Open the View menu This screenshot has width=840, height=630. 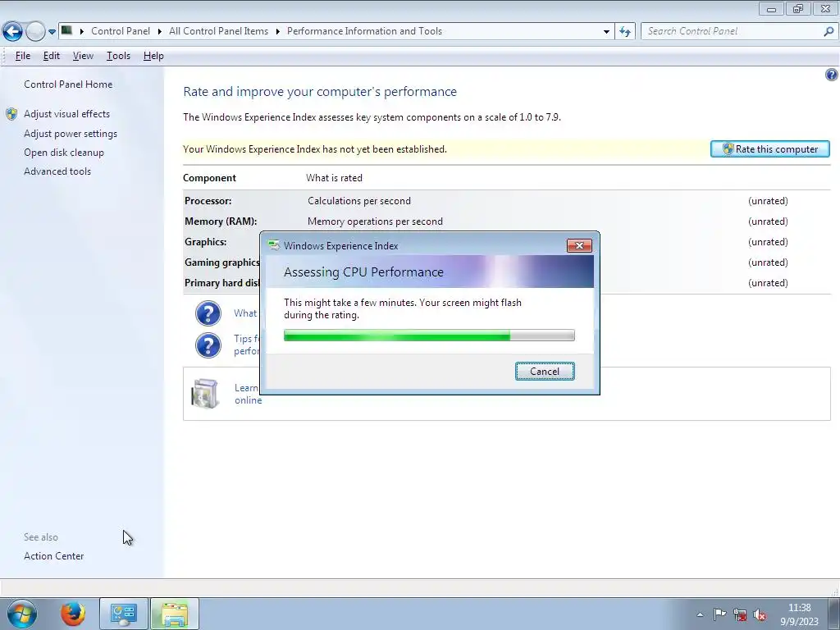pos(83,56)
